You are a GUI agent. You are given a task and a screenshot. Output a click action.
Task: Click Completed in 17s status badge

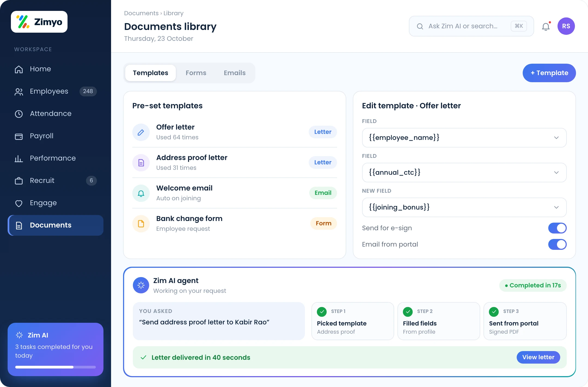pyautogui.click(x=533, y=285)
